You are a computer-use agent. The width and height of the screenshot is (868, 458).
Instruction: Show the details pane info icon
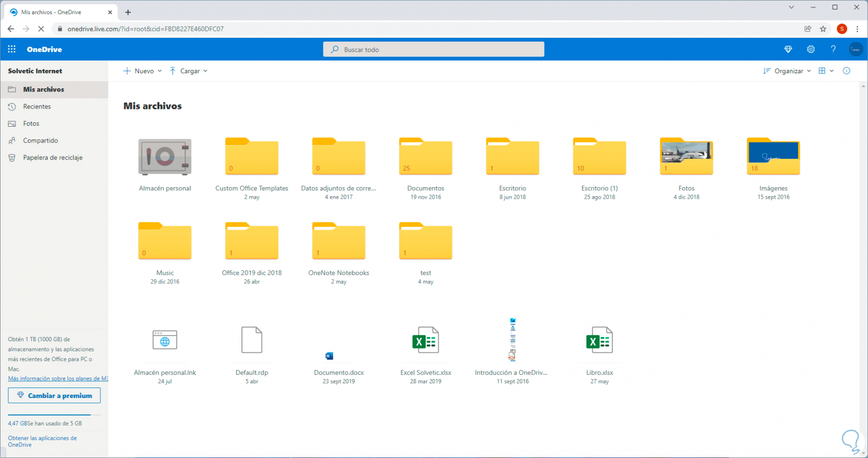coord(846,71)
